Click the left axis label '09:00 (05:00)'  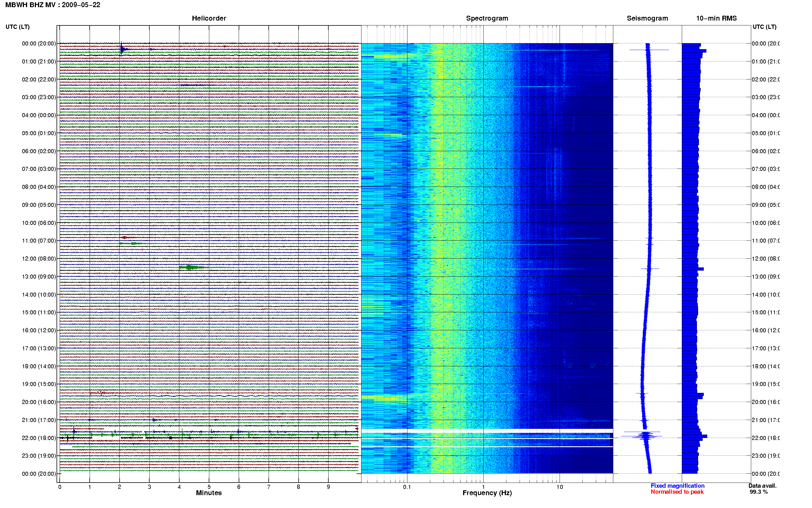coord(39,205)
